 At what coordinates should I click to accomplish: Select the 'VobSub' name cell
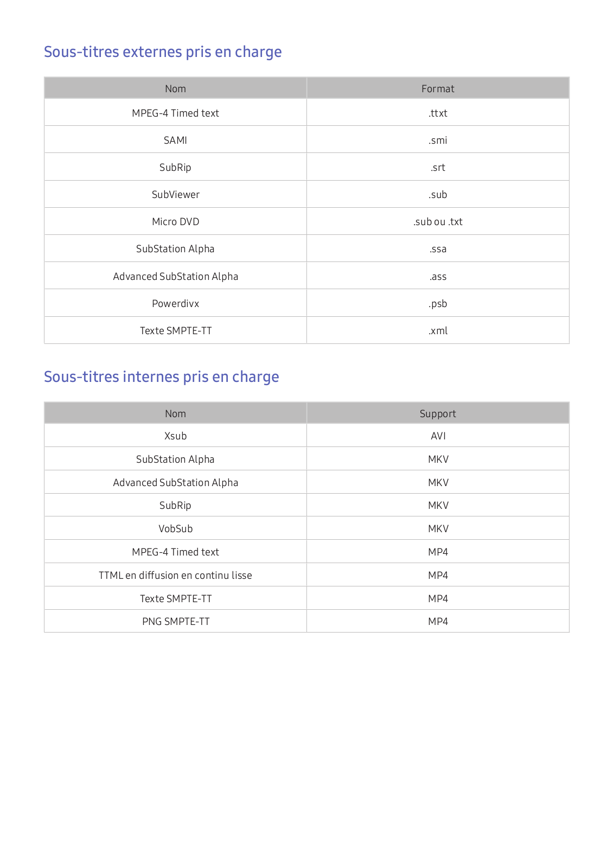175,528
